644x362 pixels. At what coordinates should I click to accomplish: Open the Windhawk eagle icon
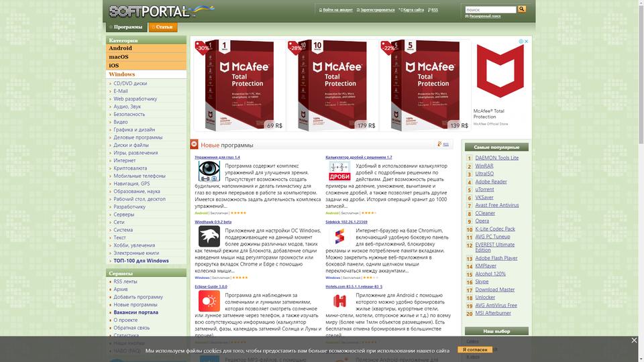[x=209, y=236]
